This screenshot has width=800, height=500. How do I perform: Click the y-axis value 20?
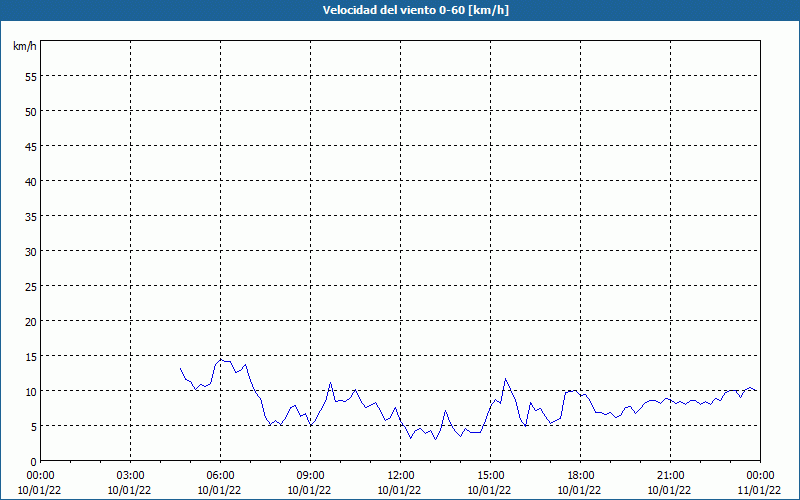(31, 321)
